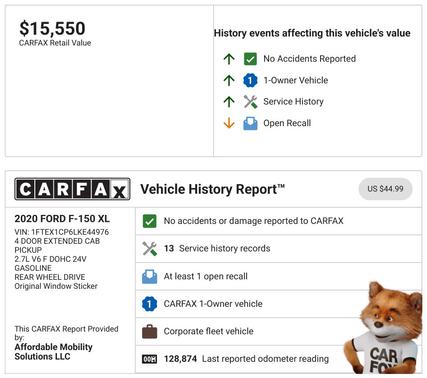This screenshot has width=427, height=378.
Task: Click the No Accidents Reported label
Action: (310, 59)
